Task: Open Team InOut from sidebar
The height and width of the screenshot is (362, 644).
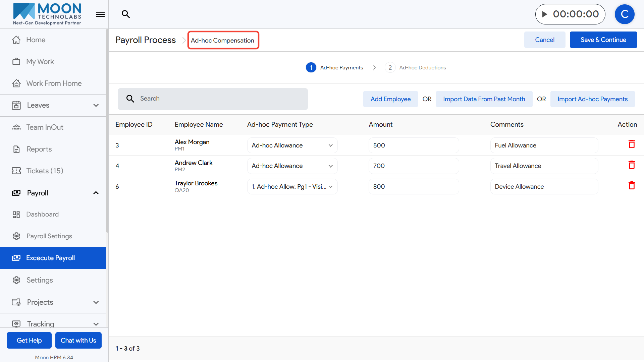Action: click(45, 127)
